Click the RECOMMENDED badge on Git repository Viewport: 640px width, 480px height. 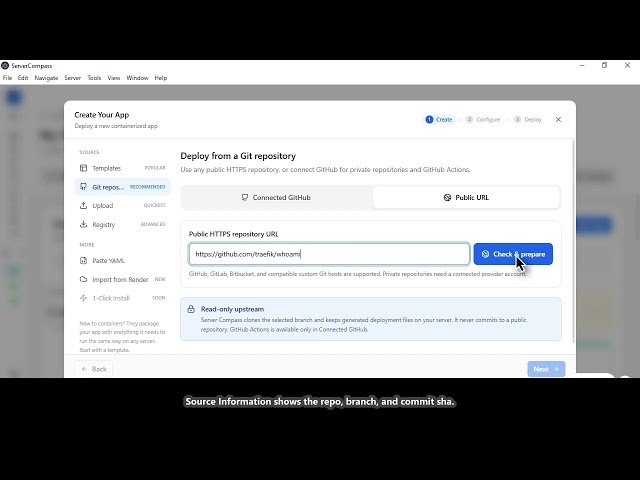pos(147,187)
